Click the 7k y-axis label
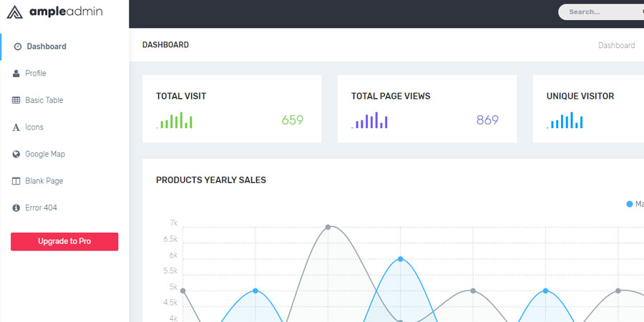 [174, 223]
